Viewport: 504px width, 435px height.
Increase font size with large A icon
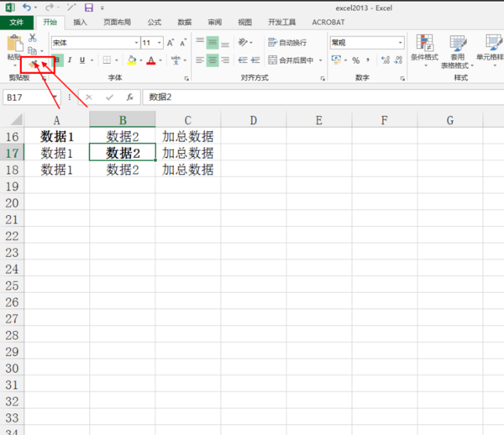(171, 42)
